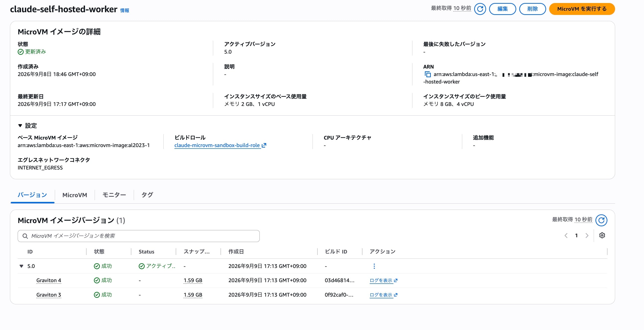Click the 更新済み status text
644x330 pixels.
point(36,52)
